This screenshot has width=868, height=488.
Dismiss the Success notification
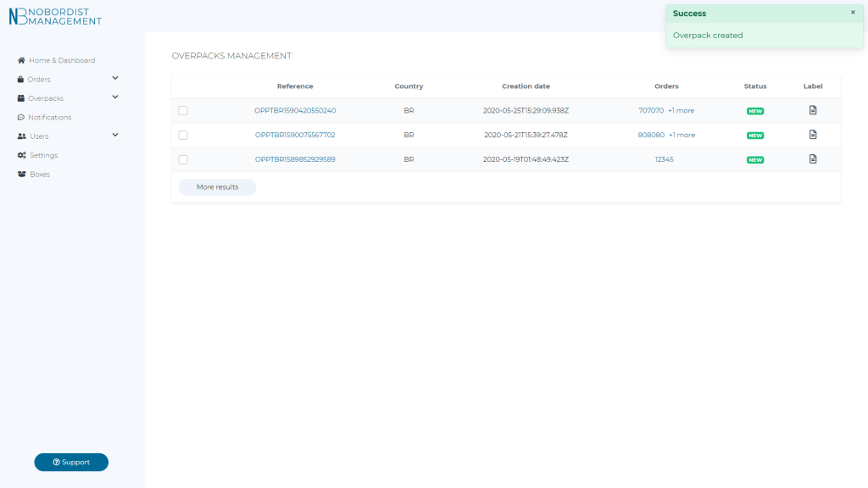pyautogui.click(x=853, y=13)
